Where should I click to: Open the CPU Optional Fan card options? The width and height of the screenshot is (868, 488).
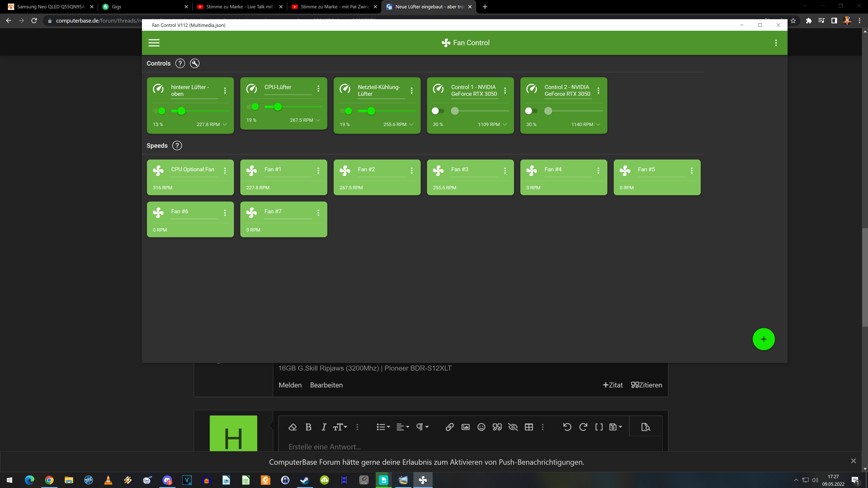[x=225, y=171]
